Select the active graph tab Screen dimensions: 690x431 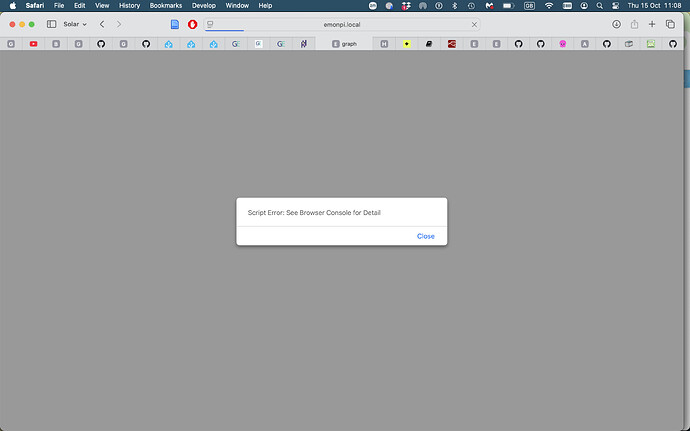[344, 44]
